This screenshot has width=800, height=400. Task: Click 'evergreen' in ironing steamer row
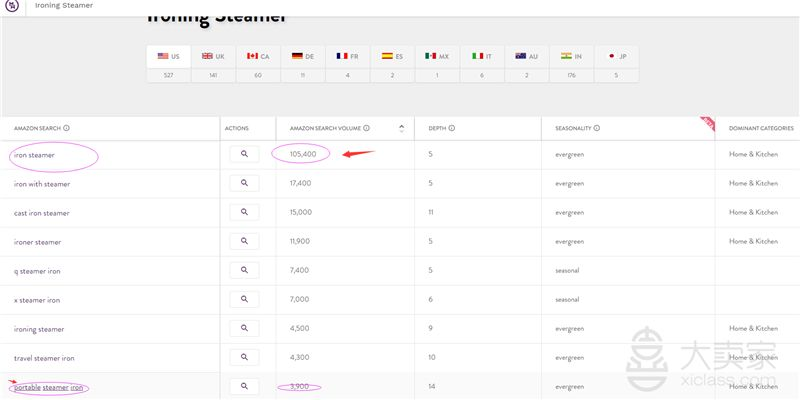[x=569, y=329]
